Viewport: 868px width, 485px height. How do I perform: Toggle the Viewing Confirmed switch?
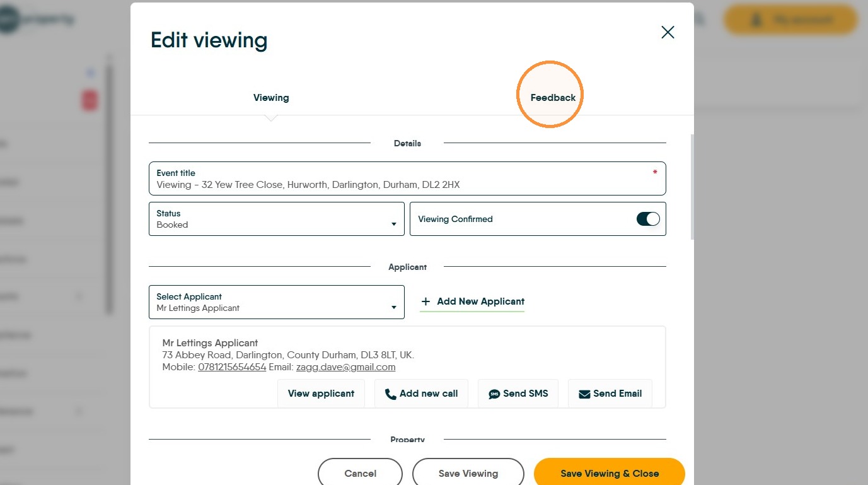648,219
